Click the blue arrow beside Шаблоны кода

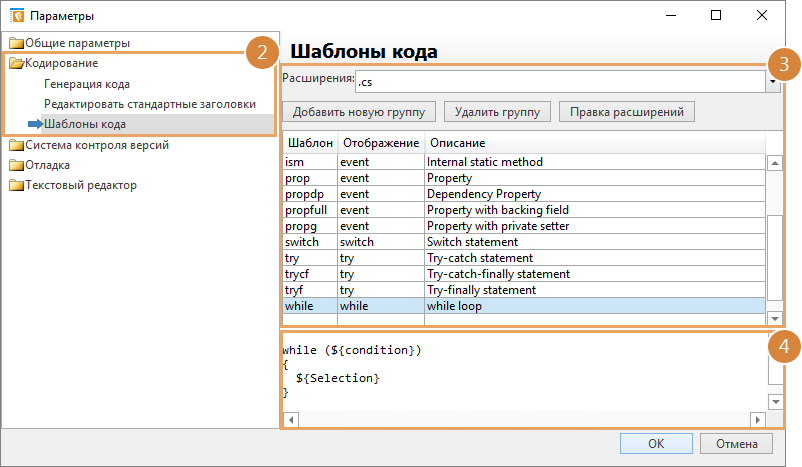(35, 124)
